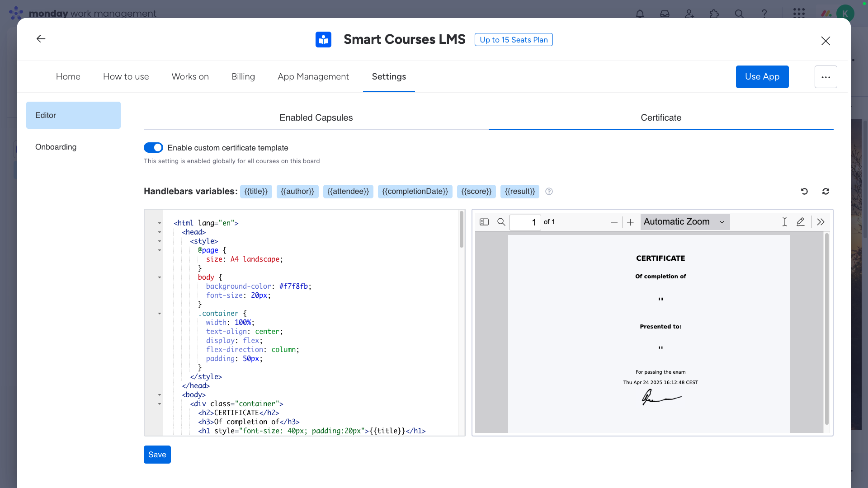
Task: Collapse the style tag fold arrow
Action: pyautogui.click(x=160, y=241)
